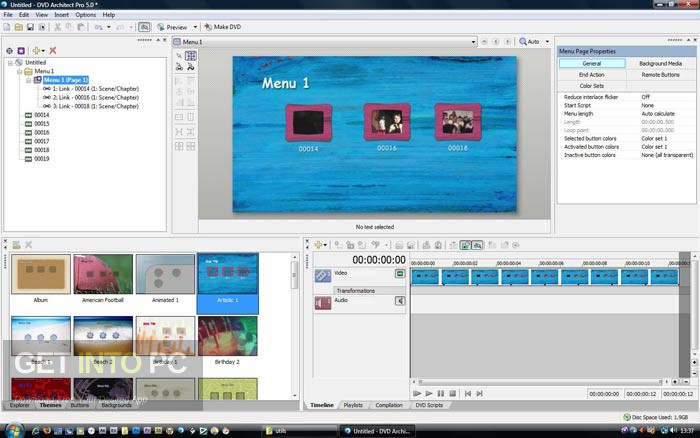Switch to the Playlists tab
Image resolution: width=700 pixels, height=438 pixels.
(353, 405)
